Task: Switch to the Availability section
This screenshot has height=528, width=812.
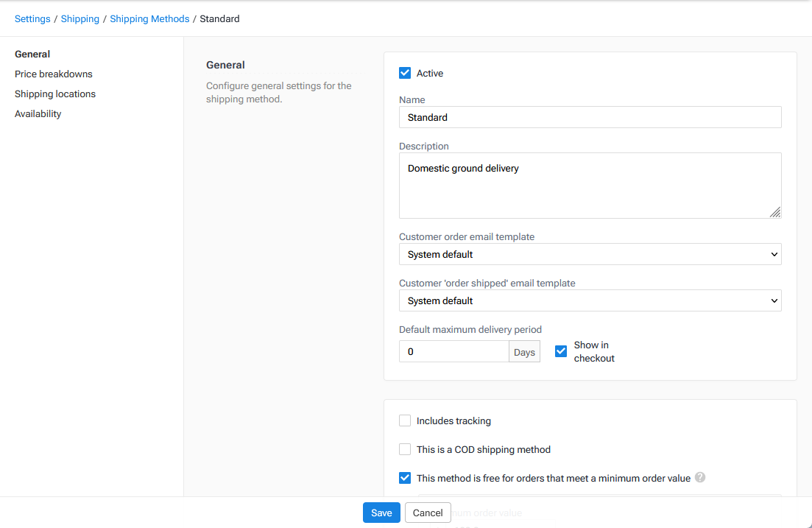Action: 38,113
